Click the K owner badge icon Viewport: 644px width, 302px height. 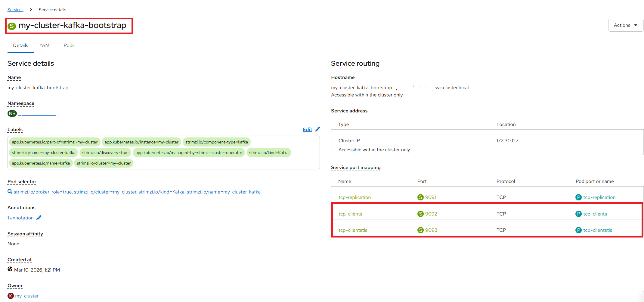tap(11, 296)
